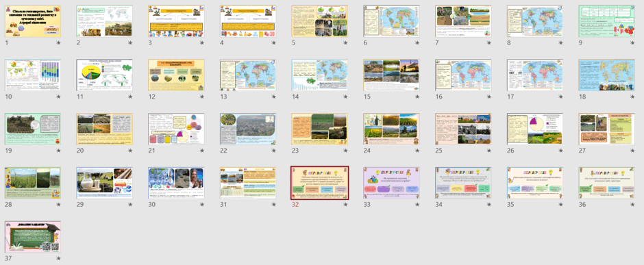Click the transition star icon under slide 16
The height and width of the screenshot is (265, 644).
coord(488,97)
